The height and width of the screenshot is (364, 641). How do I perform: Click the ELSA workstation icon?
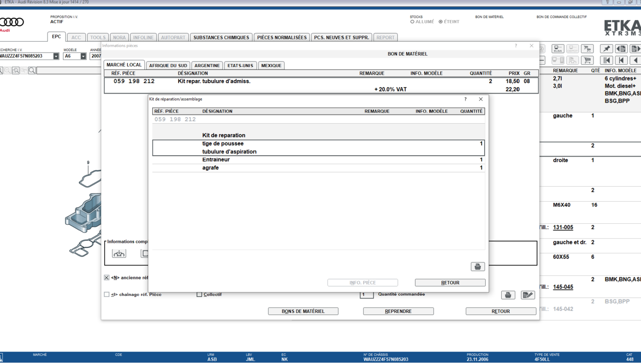tap(558, 49)
